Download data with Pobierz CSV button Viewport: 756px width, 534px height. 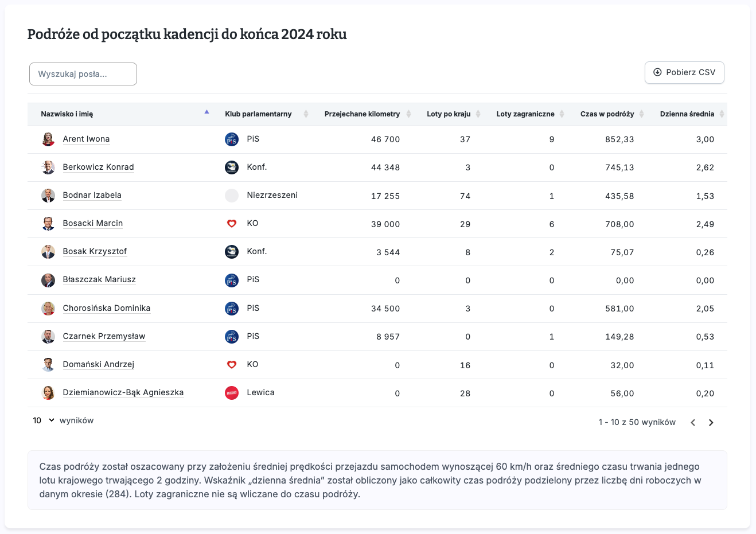[x=684, y=72]
